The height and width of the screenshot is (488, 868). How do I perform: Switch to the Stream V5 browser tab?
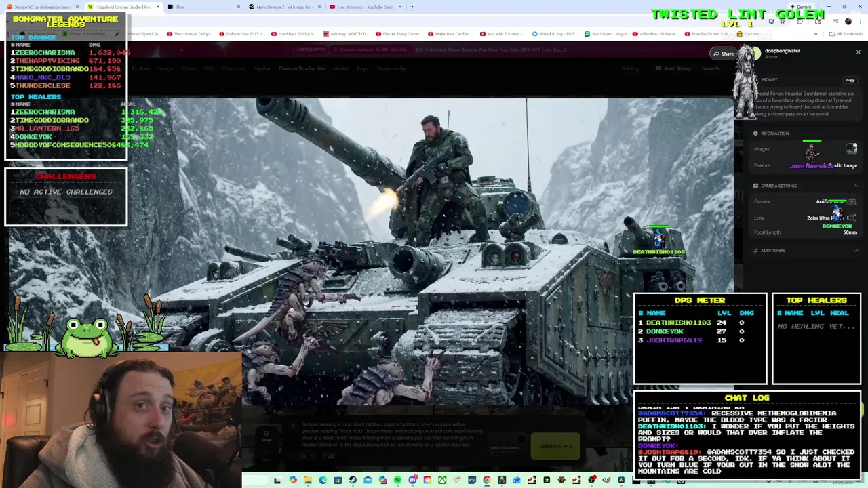click(43, 7)
